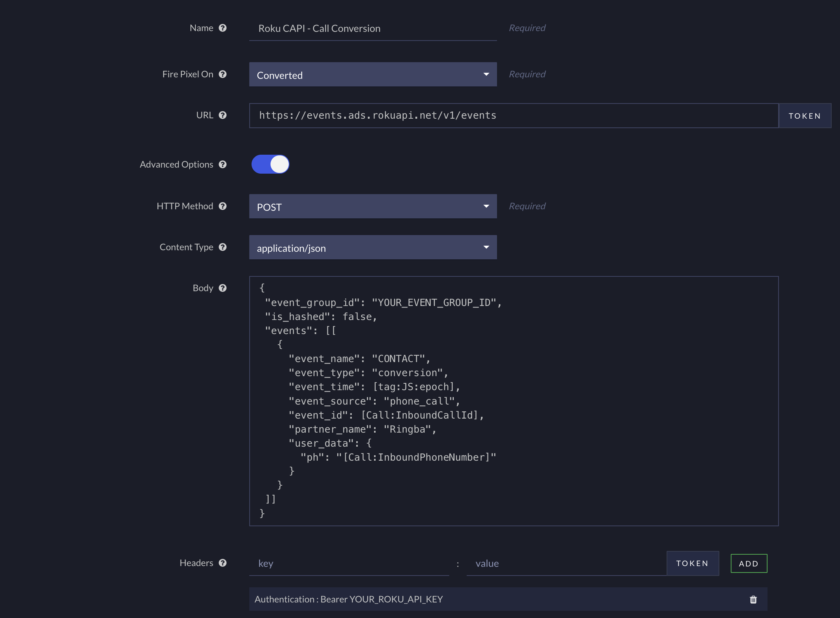Click the Headers help icon
Screen dimensions: 840x618
(x=223, y=563)
